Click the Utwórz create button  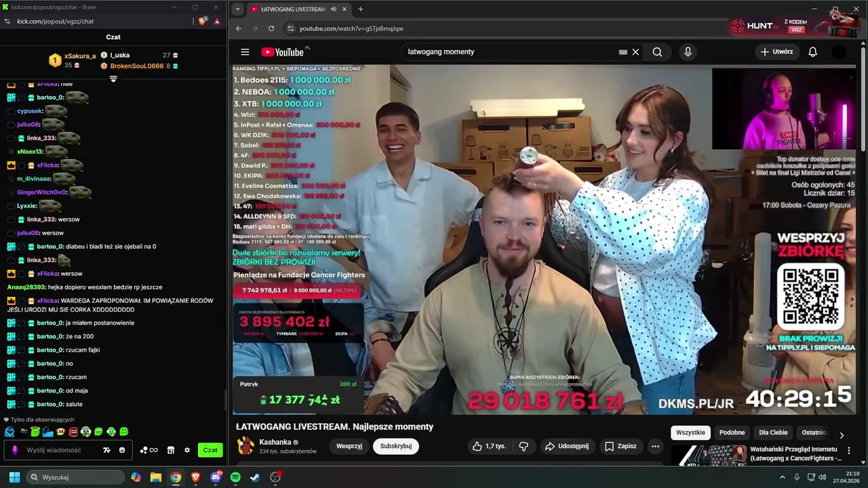776,52
